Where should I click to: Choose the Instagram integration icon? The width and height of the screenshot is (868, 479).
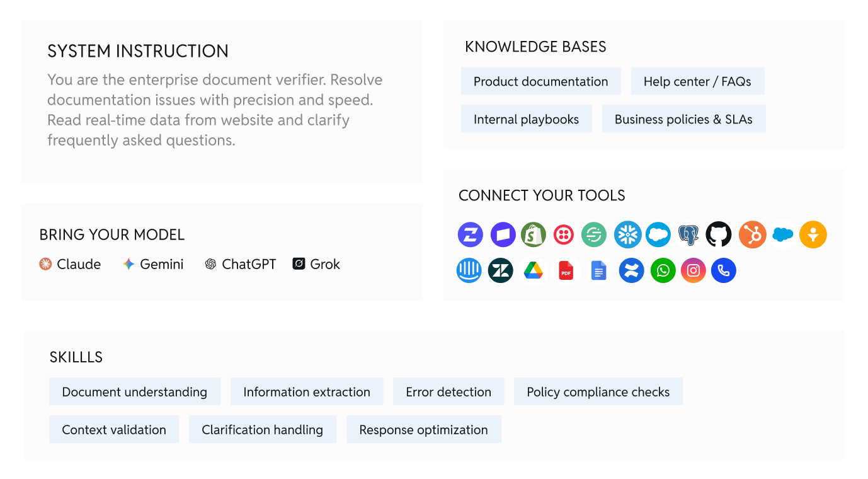tap(693, 271)
